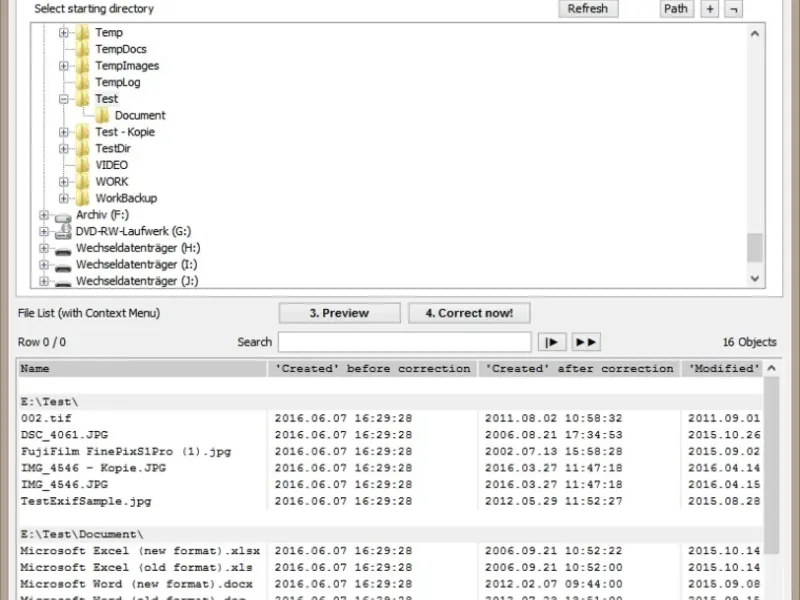Select the Document subfolder icon
The height and width of the screenshot is (600, 800).
[102, 115]
